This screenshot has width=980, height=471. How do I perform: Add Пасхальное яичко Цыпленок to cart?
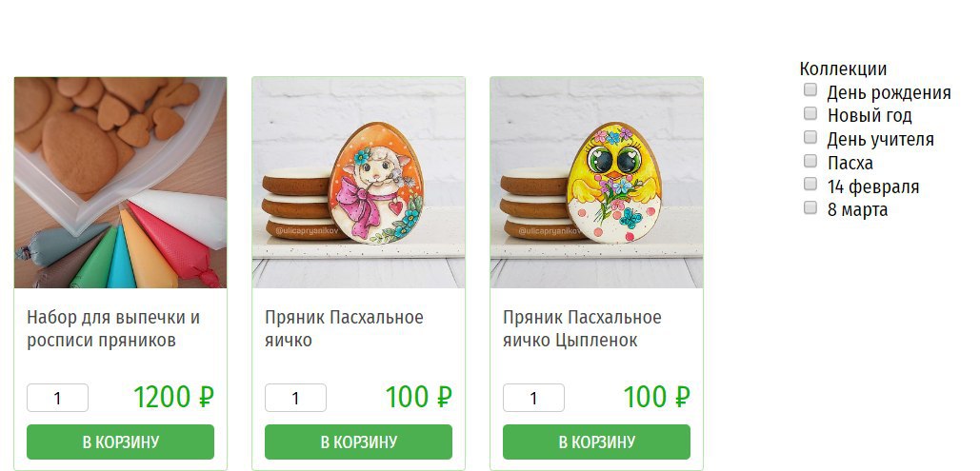click(x=596, y=442)
